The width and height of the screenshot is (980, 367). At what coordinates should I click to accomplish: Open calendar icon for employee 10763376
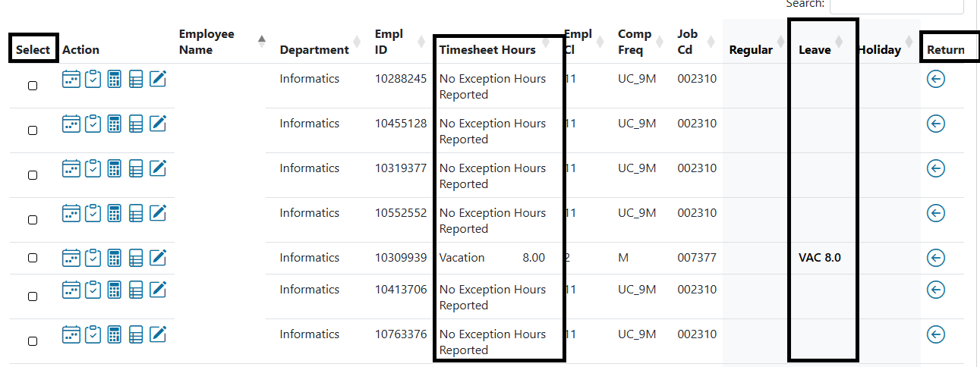click(71, 334)
